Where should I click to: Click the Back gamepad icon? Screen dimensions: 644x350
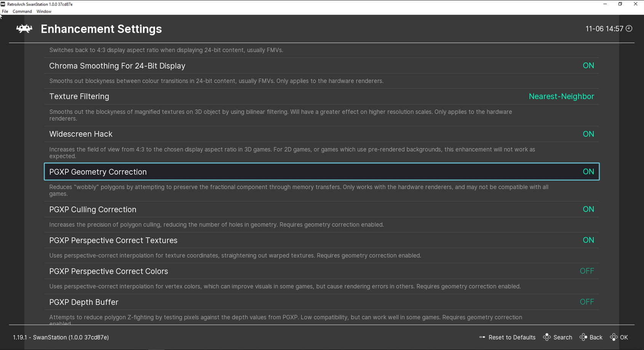[583, 337]
